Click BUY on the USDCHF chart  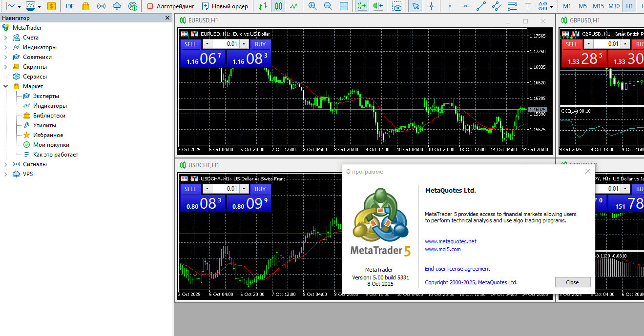(260, 189)
